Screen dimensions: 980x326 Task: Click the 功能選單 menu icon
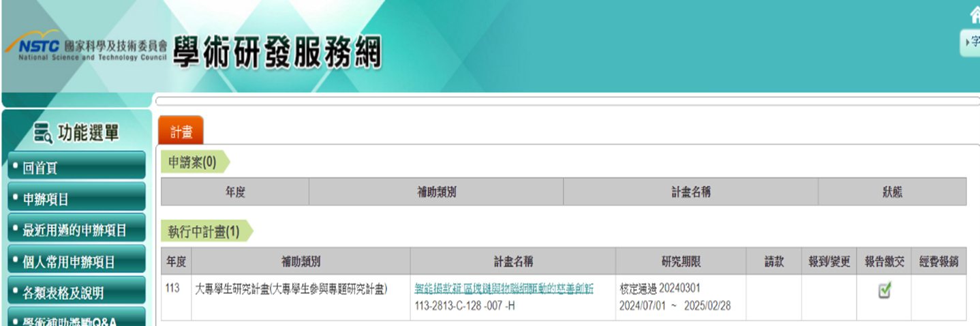click(43, 134)
